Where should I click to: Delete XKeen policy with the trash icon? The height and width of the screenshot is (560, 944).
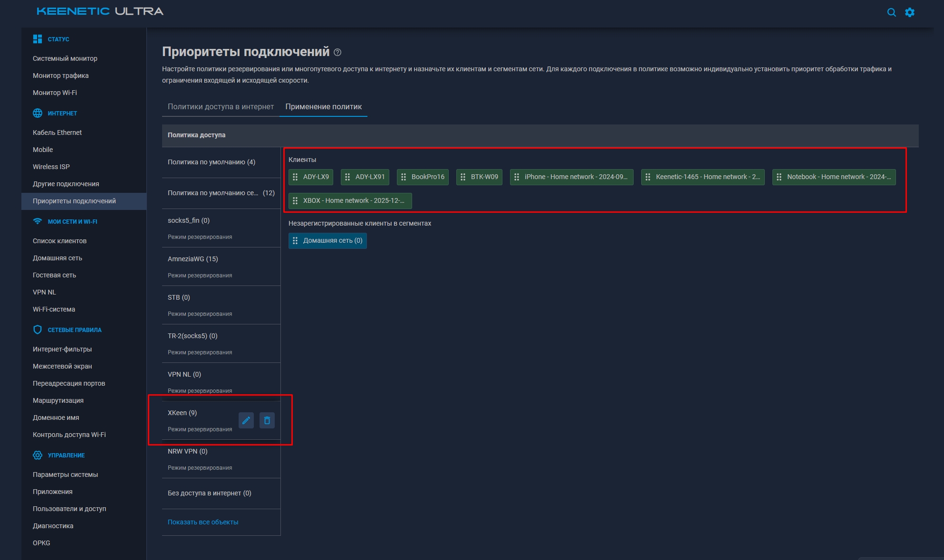tap(267, 420)
